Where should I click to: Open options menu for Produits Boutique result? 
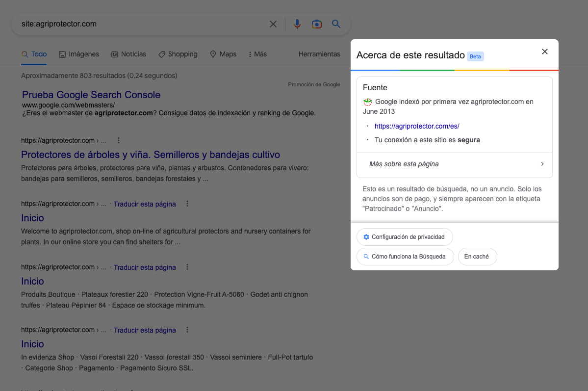coord(187,267)
